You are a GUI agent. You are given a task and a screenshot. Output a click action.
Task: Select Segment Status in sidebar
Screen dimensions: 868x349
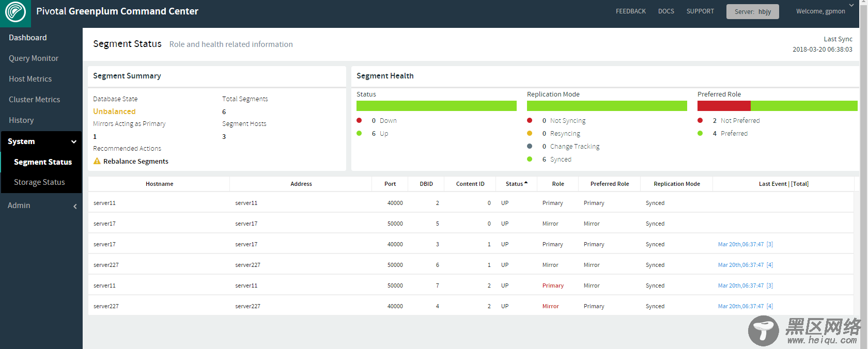point(43,162)
